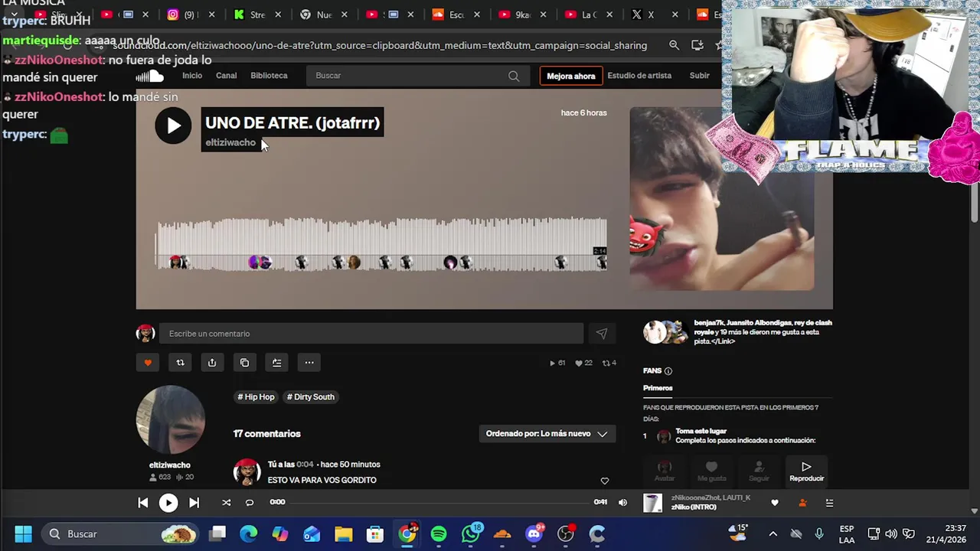The image size is (980, 551).
Task: Copy the track link icon
Action: pos(244,363)
